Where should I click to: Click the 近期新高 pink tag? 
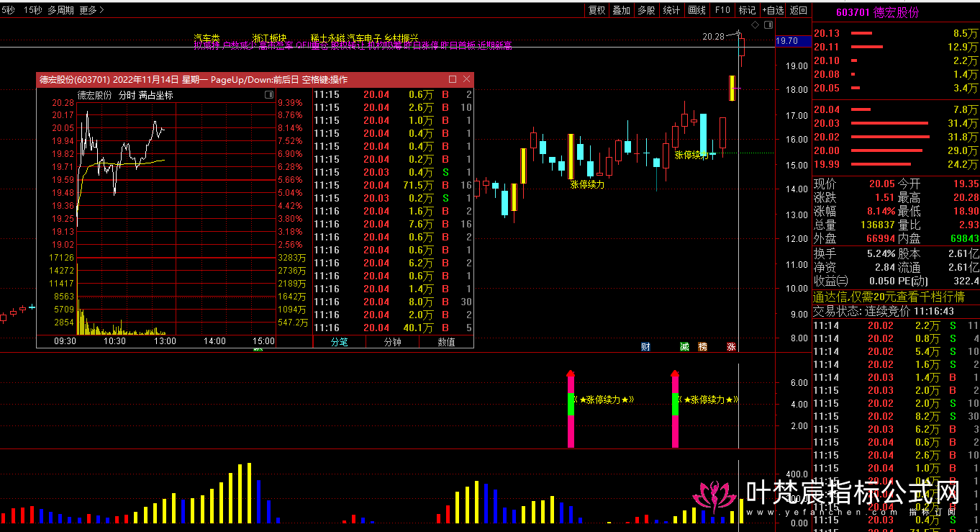coord(494,46)
